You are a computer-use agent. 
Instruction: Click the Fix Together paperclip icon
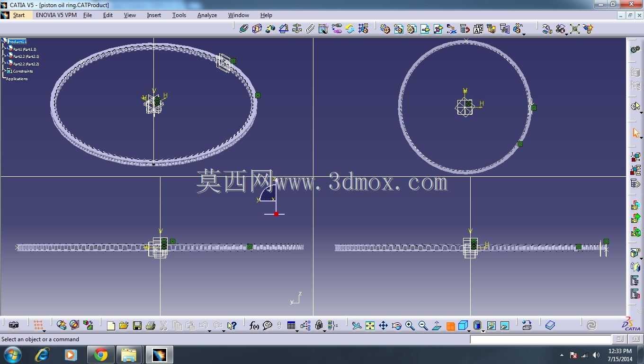click(x=310, y=29)
